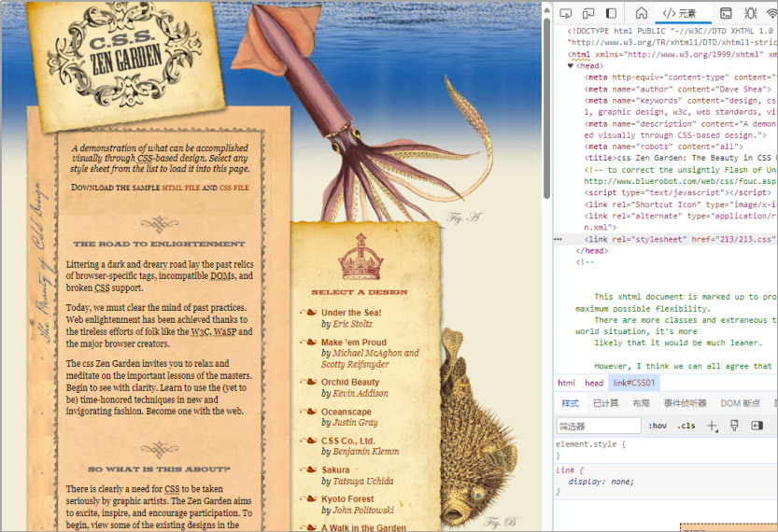Toggle the computed styles sidebar icon

pos(757,426)
